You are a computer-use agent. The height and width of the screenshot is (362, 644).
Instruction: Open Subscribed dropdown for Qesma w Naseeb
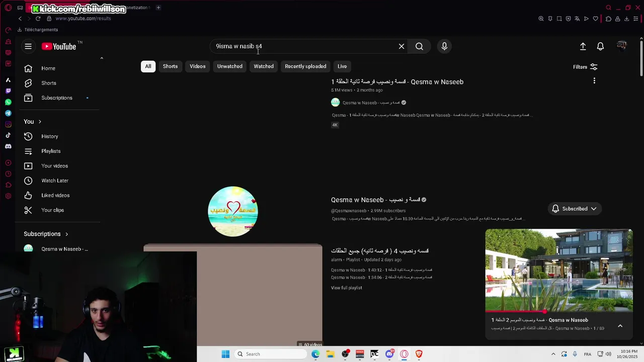[574, 209]
